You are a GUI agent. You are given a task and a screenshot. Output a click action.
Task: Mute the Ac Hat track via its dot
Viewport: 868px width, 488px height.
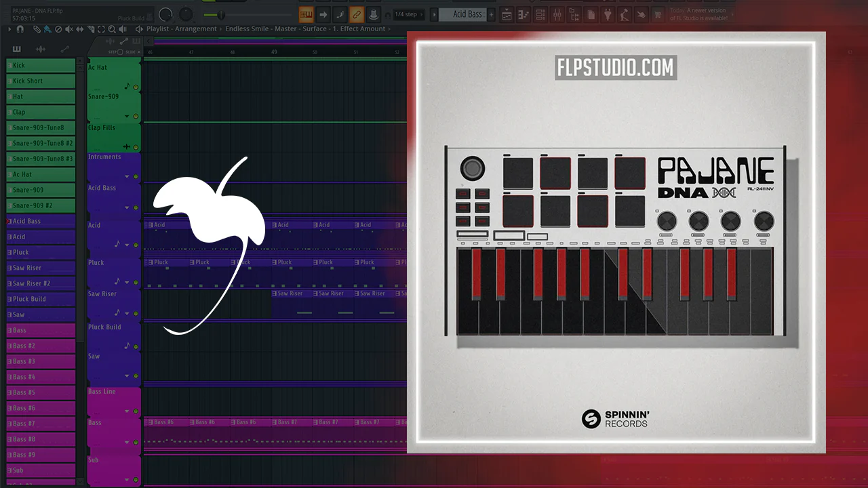point(136,87)
